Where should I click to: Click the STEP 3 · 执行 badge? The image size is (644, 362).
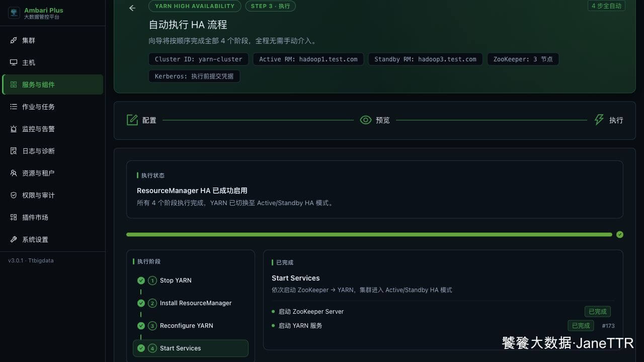click(x=271, y=6)
